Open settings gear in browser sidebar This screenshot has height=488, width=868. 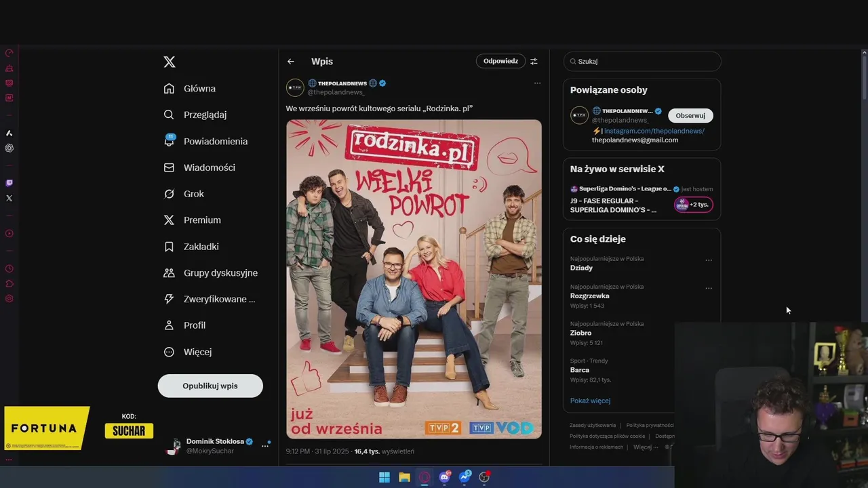point(9,298)
